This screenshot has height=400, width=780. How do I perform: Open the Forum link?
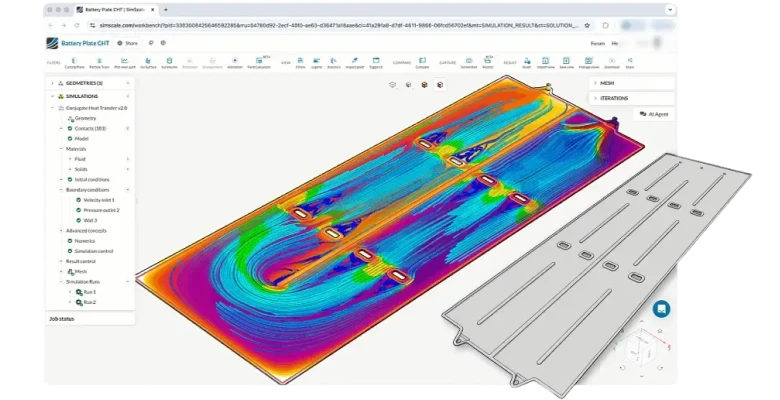click(x=597, y=43)
